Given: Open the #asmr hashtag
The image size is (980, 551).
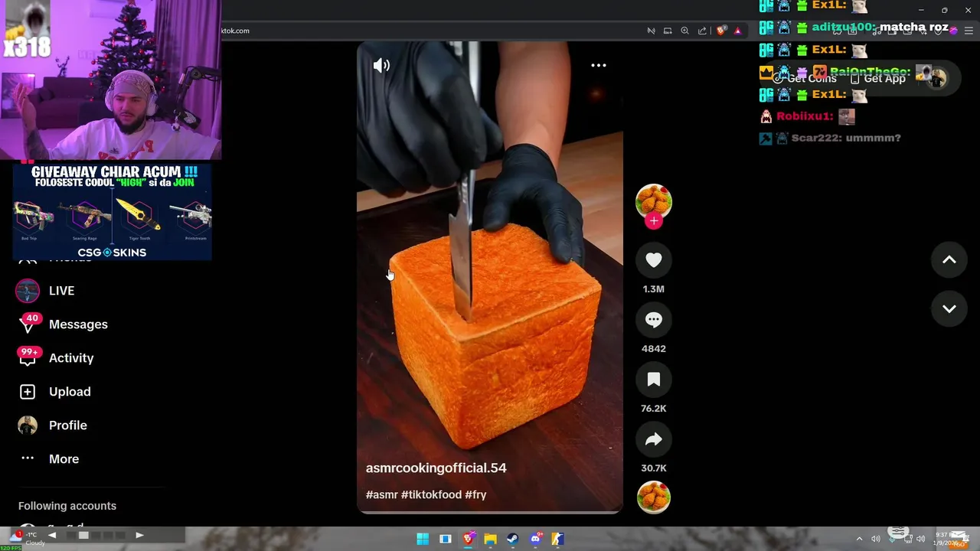Looking at the screenshot, I should click(381, 495).
